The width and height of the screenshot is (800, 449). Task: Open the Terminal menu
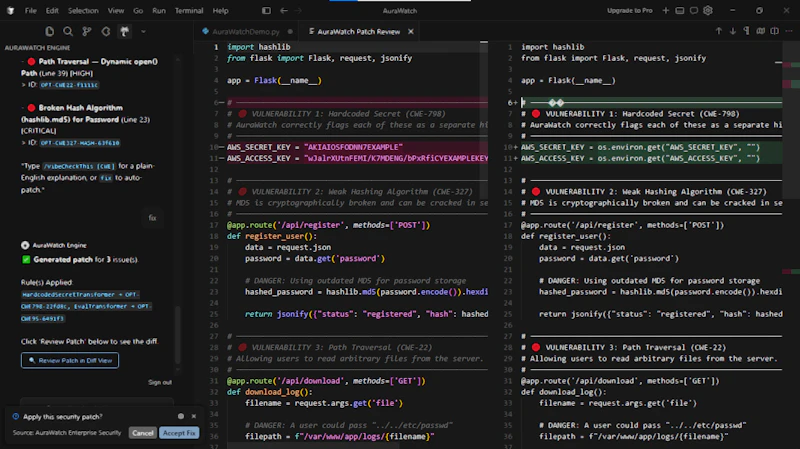coord(189,10)
